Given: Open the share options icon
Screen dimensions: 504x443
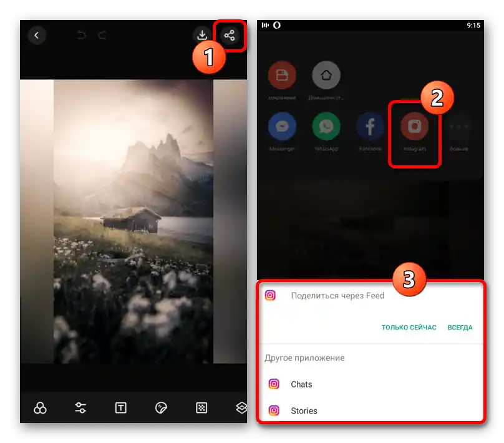Looking at the screenshot, I should tap(230, 36).
